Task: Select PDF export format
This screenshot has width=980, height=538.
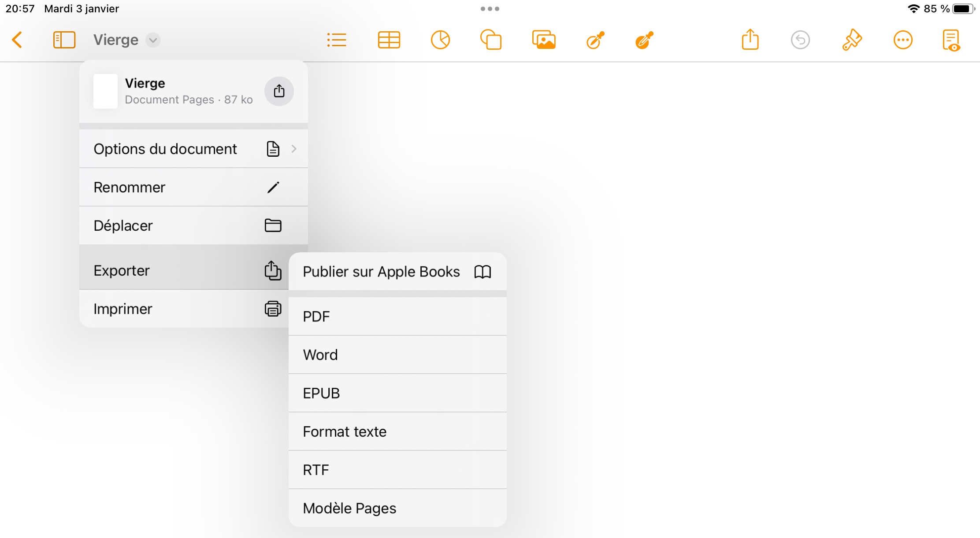Action: point(397,317)
